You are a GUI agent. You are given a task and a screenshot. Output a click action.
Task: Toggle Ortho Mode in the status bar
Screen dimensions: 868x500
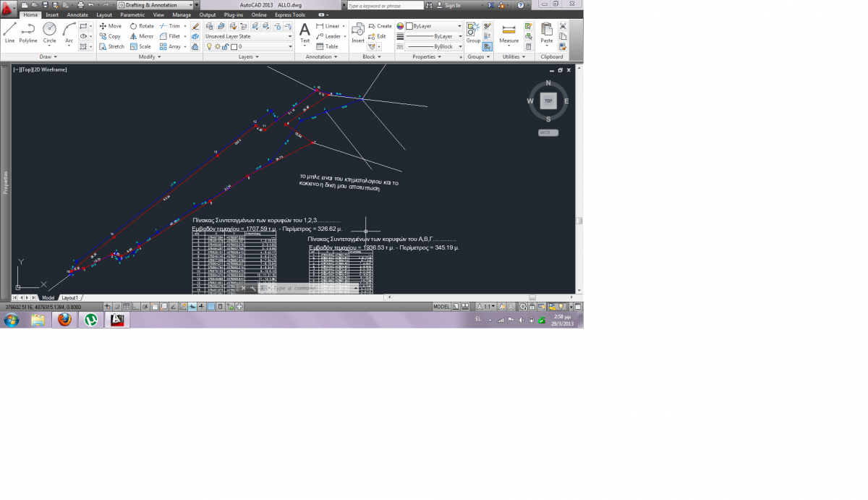point(135,307)
